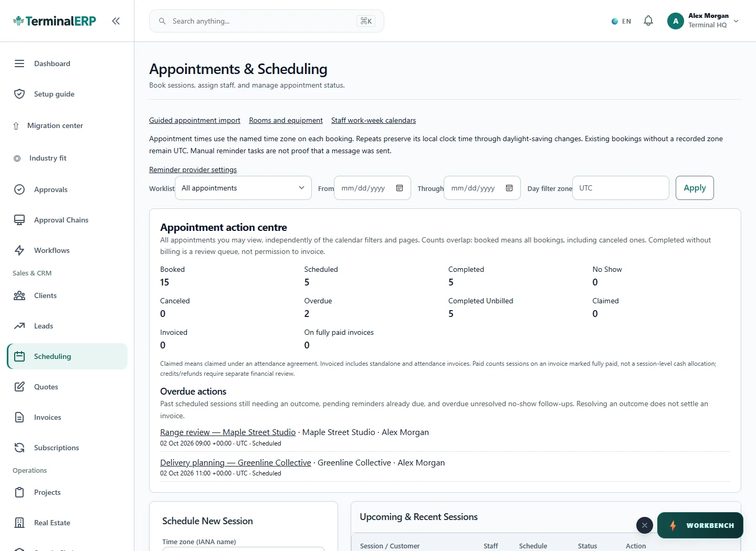Go to Migration center
Screen dimensions: 756x551
(67, 125)
